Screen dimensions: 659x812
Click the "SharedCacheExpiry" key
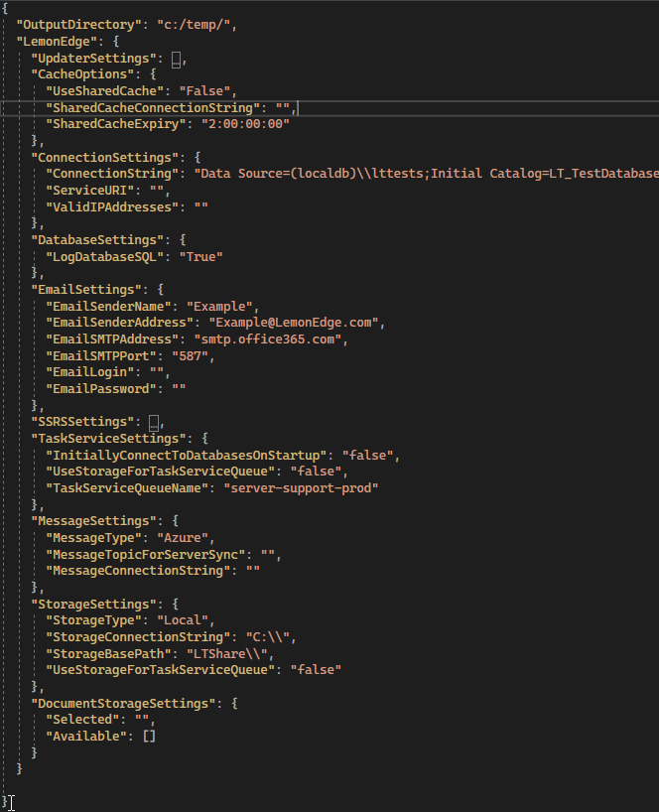pyautogui.click(x=116, y=124)
